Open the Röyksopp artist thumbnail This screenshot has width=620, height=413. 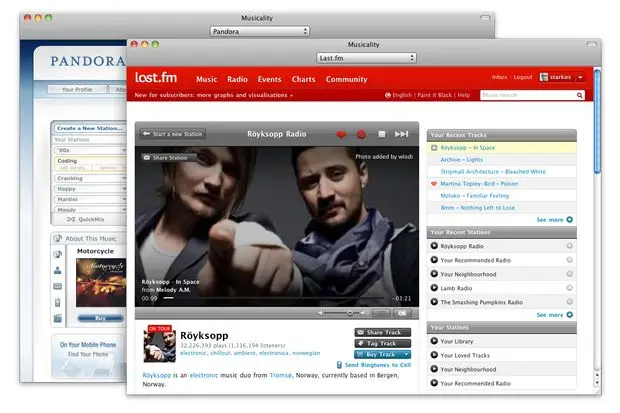[159, 344]
